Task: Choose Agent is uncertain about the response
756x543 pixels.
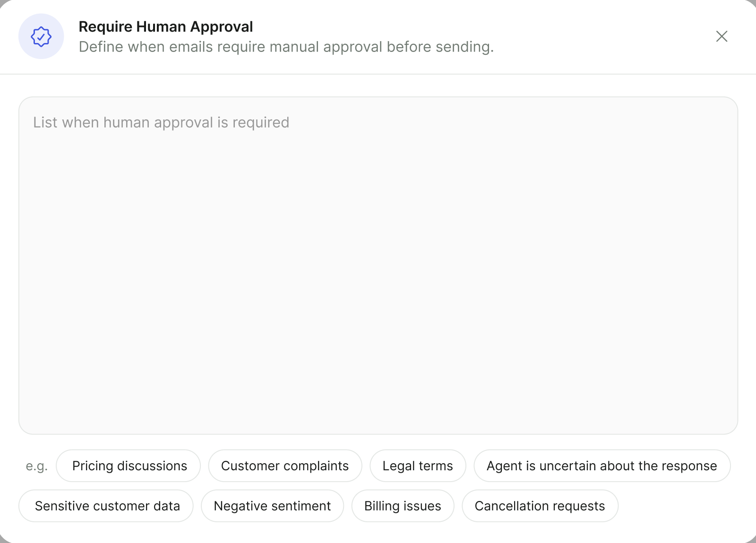Action: [x=602, y=466]
